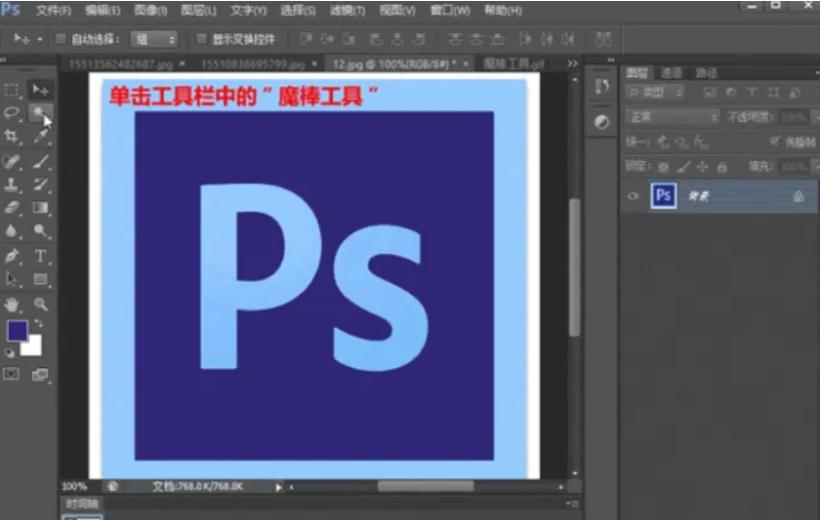Hide the 背景 layer with eye icon
The image size is (820, 520).
coord(633,196)
